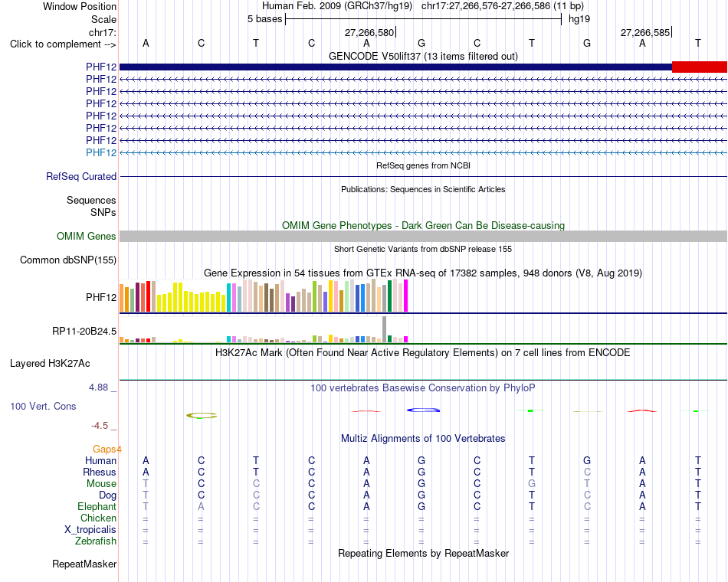Image resolution: width=728 pixels, height=582 pixels.
Task: Click the light-blue PHF12 transcript label
Action: [100, 152]
